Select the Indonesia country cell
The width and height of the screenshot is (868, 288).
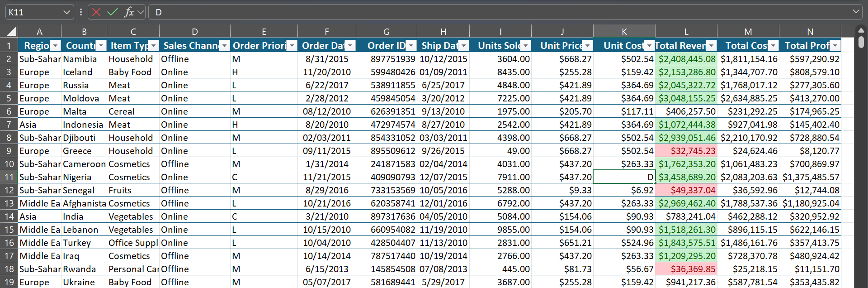[84, 125]
